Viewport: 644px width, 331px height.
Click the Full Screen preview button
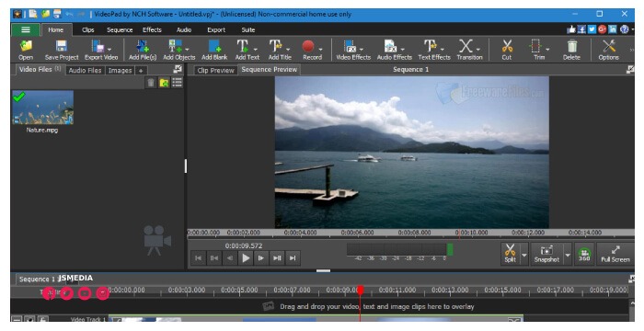click(615, 254)
